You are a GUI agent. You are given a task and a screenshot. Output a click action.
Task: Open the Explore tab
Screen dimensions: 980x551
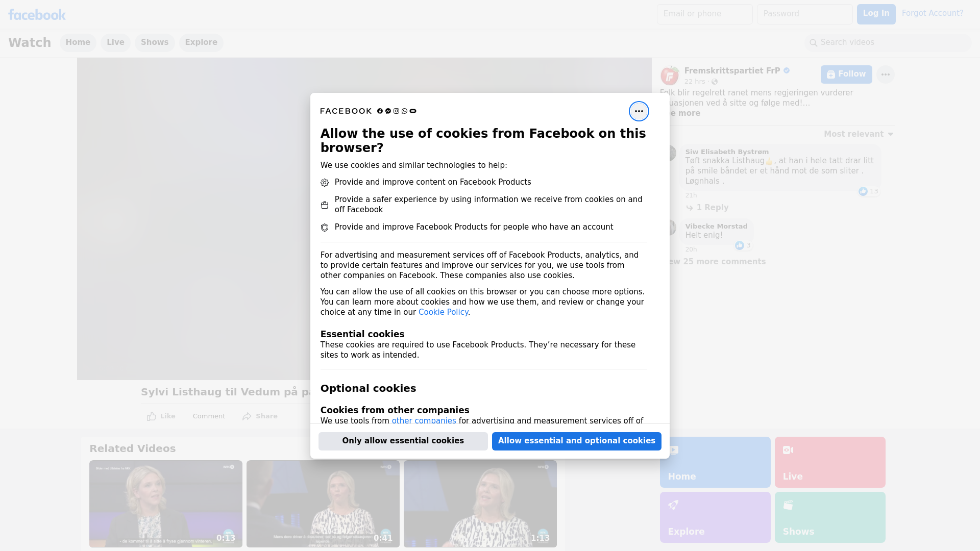coord(201,42)
